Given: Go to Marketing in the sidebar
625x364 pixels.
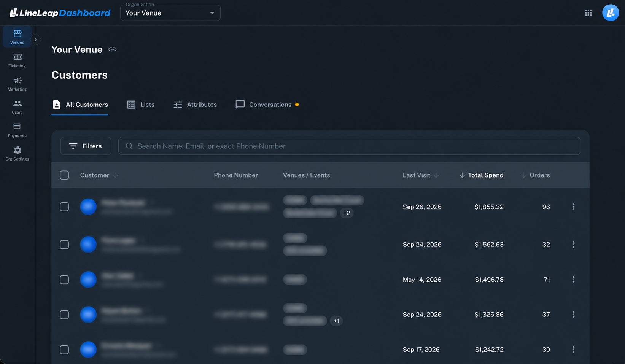Looking at the screenshot, I should [17, 84].
